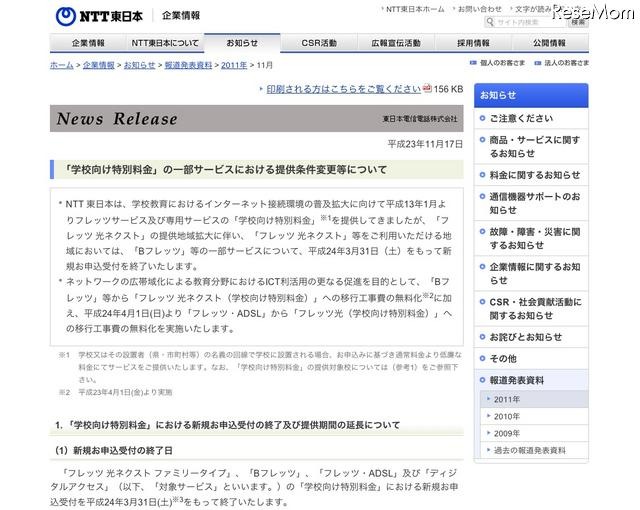Open the 印刷される方はこちら print link
Viewport: 640px width, 510px height.
[x=343, y=89]
